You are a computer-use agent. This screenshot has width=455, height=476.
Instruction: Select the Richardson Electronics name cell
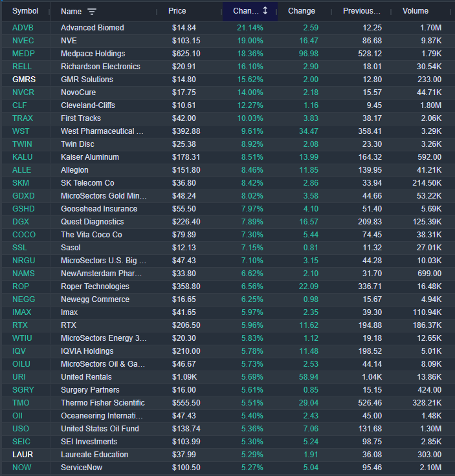click(x=100, y=67)
